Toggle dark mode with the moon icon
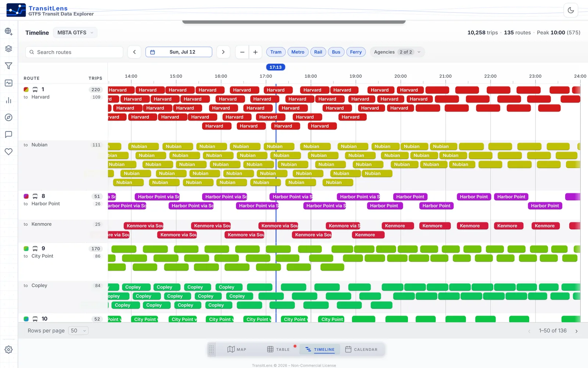Screen dimensions: 588x368 [x=570, y=10]
